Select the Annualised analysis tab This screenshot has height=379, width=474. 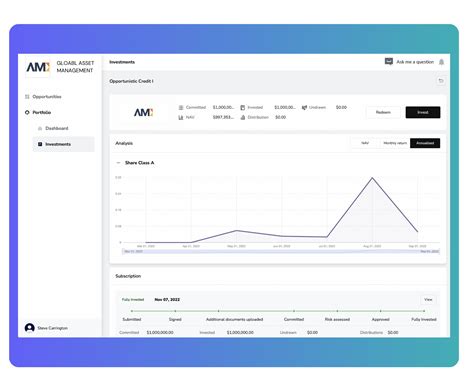pos(425,143)
